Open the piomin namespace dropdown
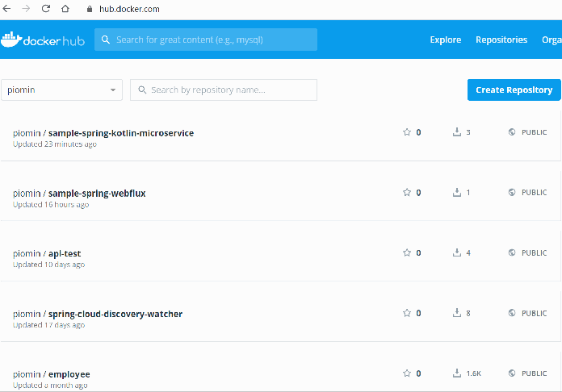The image size is (562, 392). (61, 90)
